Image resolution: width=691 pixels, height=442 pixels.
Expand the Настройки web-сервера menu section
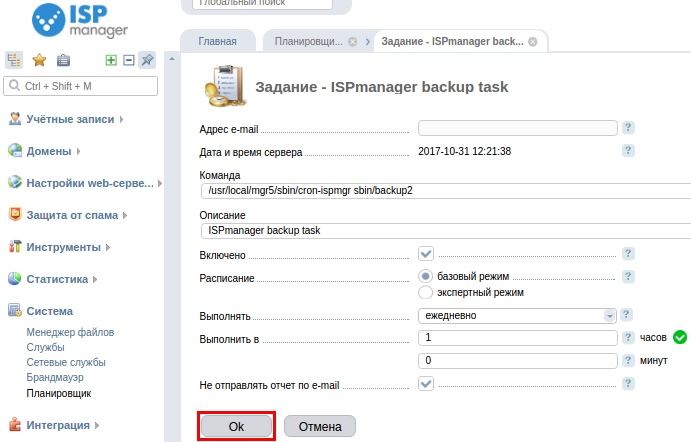click(x=160, y=183)
